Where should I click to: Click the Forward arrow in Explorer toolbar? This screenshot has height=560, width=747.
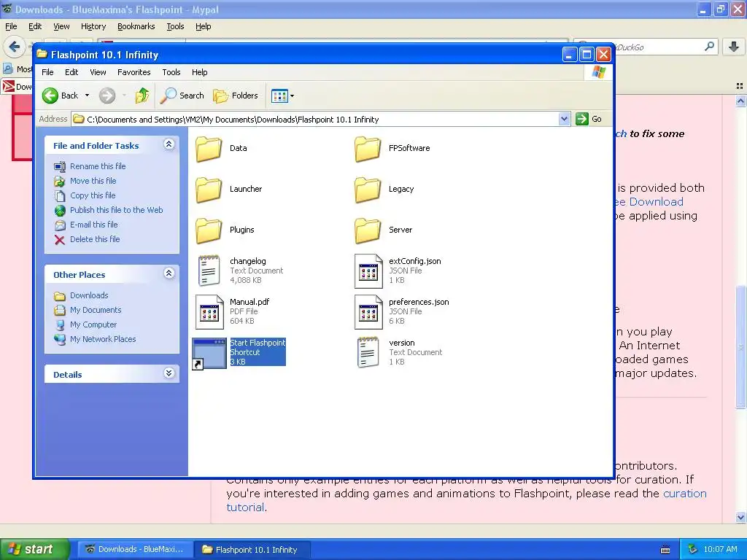click(107, 96)
